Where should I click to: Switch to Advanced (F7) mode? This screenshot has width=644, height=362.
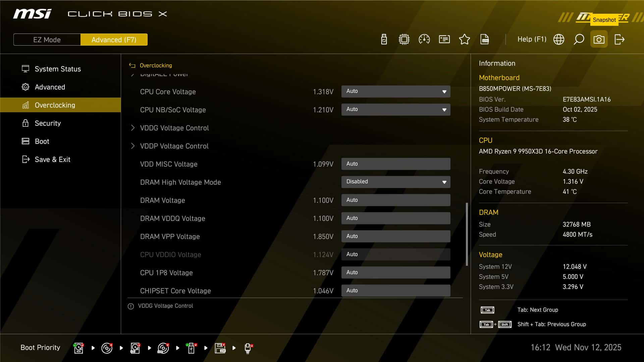coord(114,40)
